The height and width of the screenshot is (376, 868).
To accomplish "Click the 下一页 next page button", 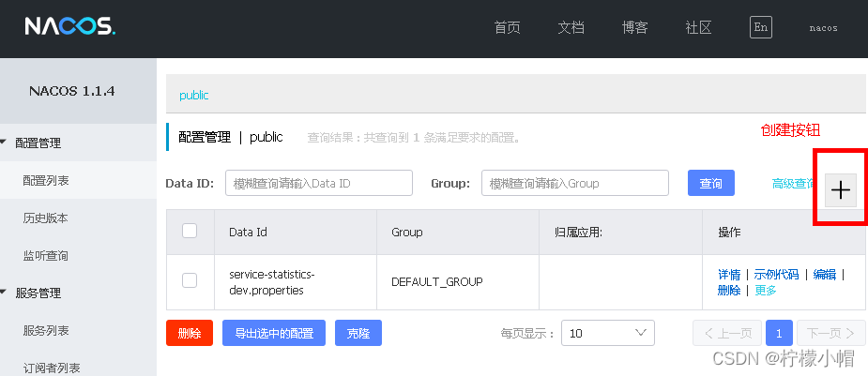I will click(x=830, y=333).
